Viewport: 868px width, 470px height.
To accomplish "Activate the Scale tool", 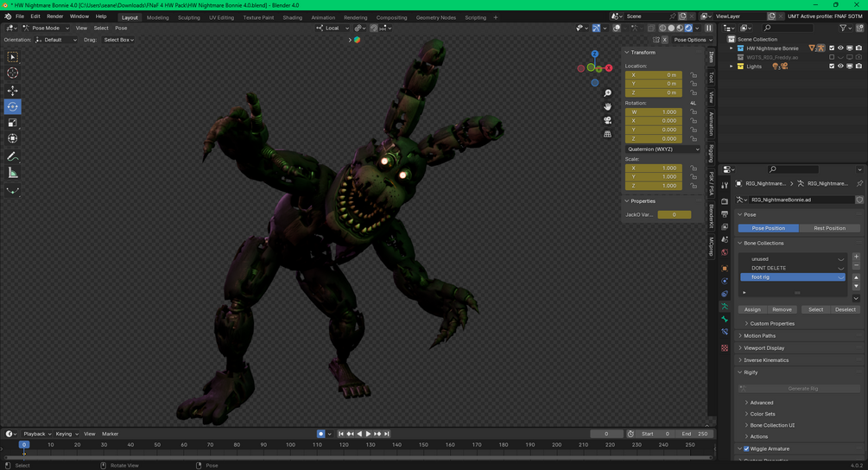I will coord(13,123).
